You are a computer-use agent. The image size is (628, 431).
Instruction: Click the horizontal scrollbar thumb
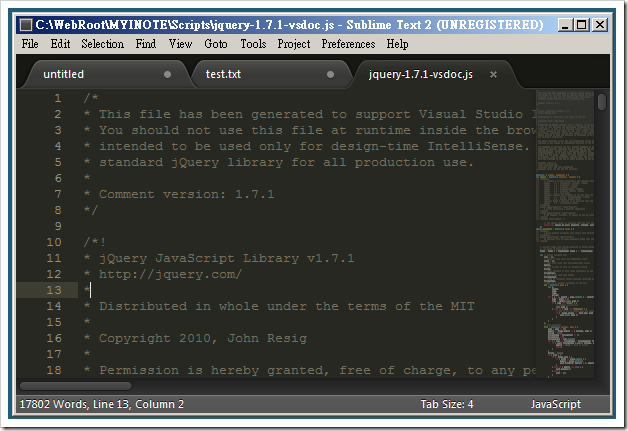click(76, 386)
